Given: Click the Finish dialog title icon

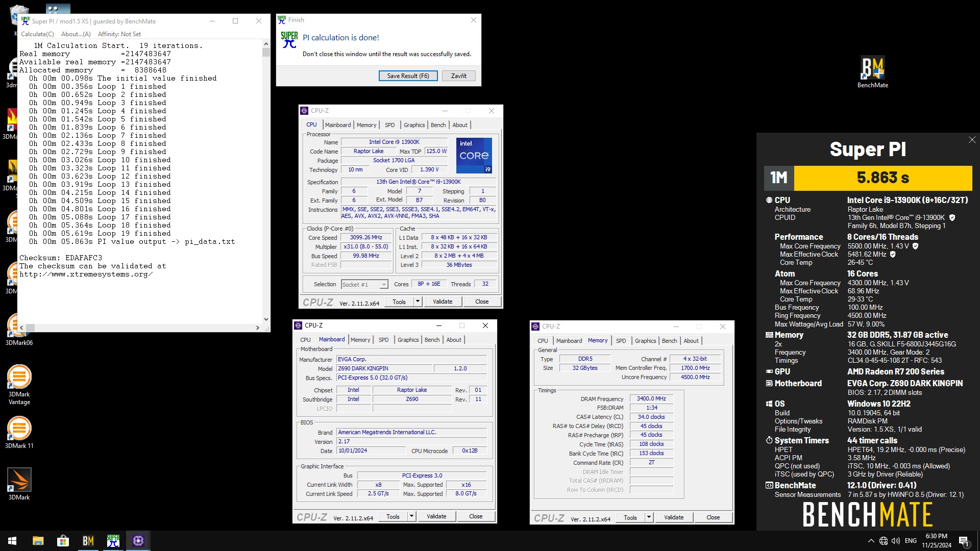Looking at the screenshot, I should (x=282, y=20).
